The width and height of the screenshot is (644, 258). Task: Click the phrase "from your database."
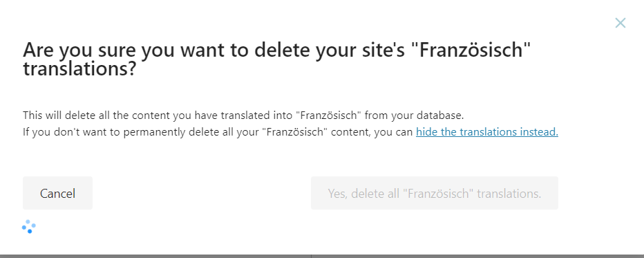414,116
